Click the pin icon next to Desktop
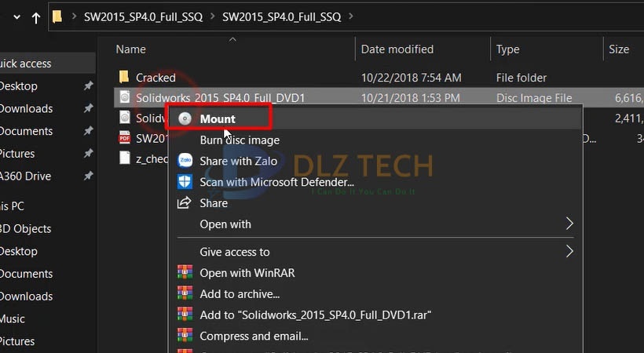Image resolution: width=644 pixels, height=353 pixels. click(88, 86)
